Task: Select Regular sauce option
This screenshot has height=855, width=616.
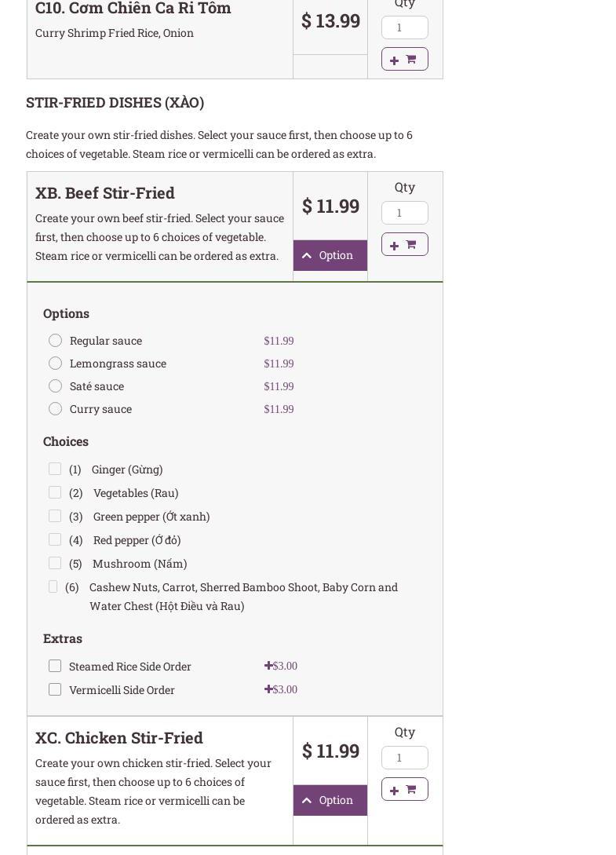Action: click(x=55, y=341)
